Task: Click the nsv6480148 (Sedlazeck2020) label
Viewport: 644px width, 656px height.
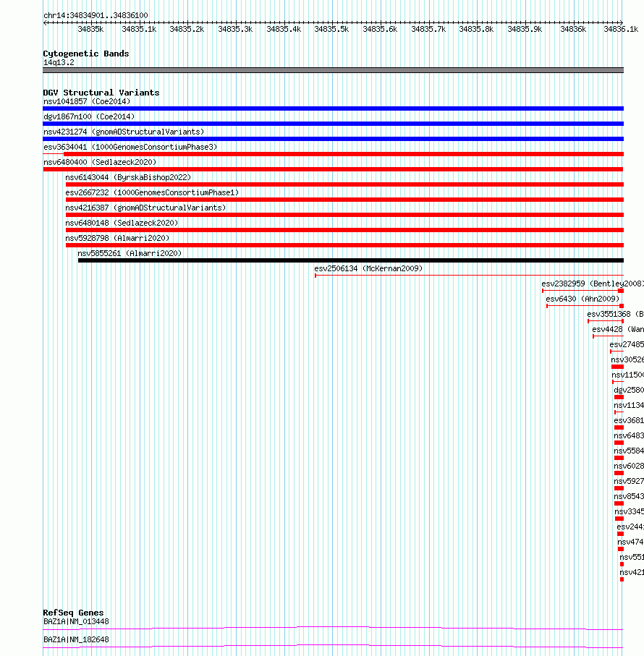Action: [x=122, y=223]
